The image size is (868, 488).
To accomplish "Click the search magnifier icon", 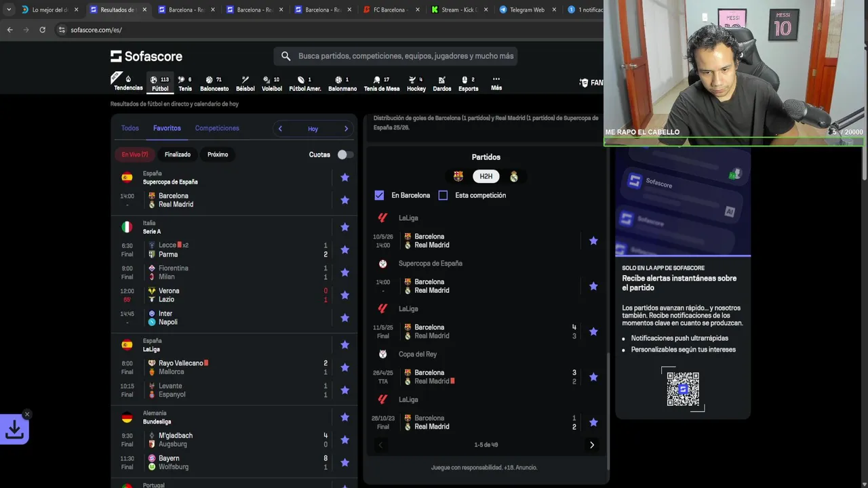I will click(x=285, y=56).
